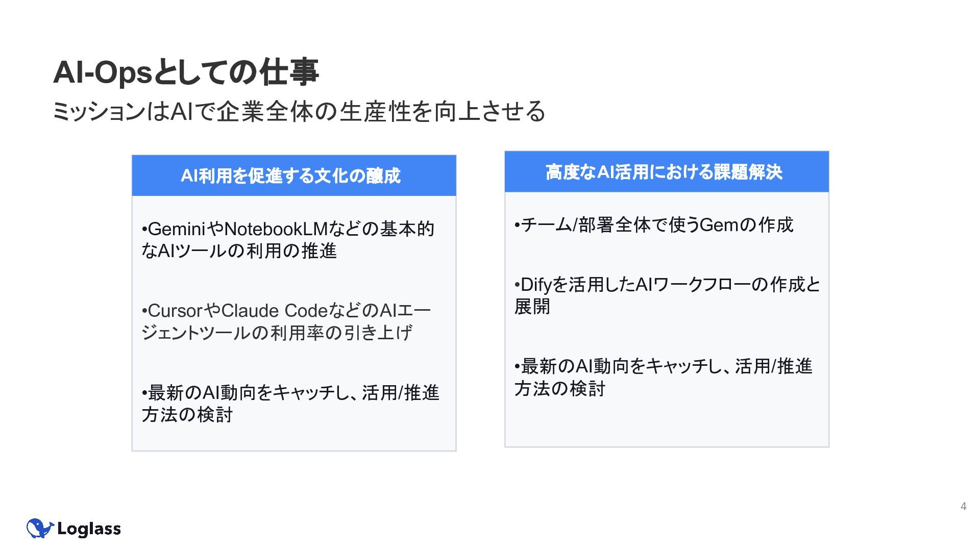Select the GeminiやNotebookLM bullet text

click(x=288, y=240)
